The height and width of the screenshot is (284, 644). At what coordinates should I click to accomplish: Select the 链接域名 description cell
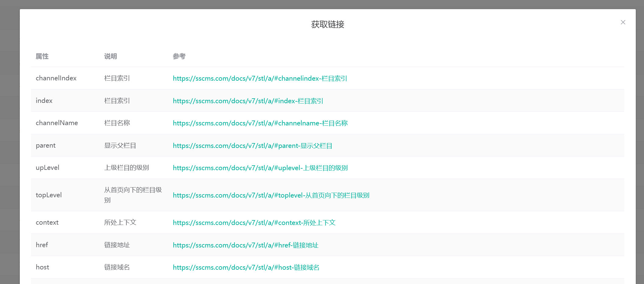(117, 267)
